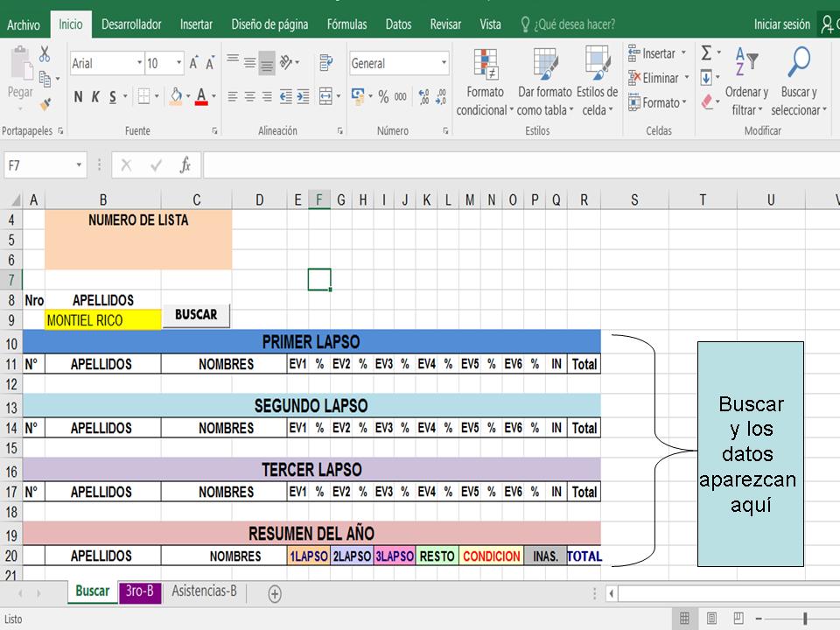
Task: Open Formato condicional menu
Action: coord(484,82)
